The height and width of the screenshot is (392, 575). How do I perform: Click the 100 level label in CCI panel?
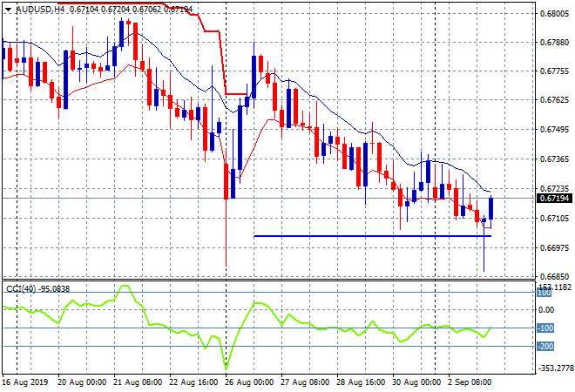545,309
